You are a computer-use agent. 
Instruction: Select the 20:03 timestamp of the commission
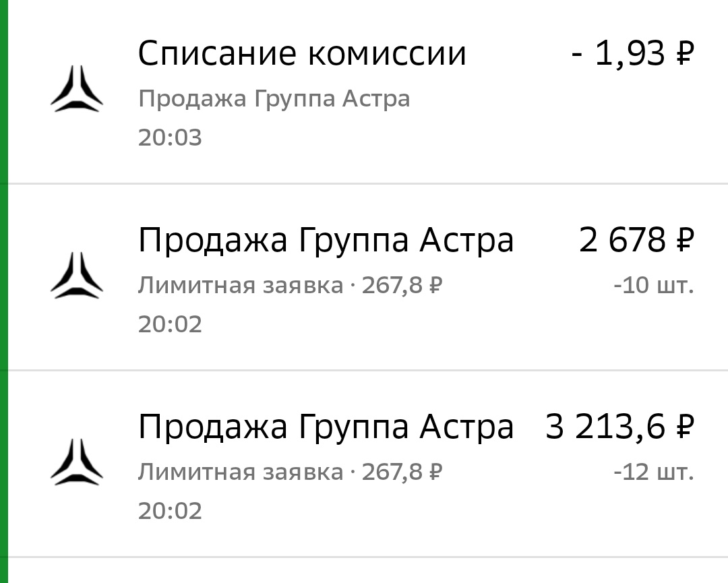coord(169,137)
